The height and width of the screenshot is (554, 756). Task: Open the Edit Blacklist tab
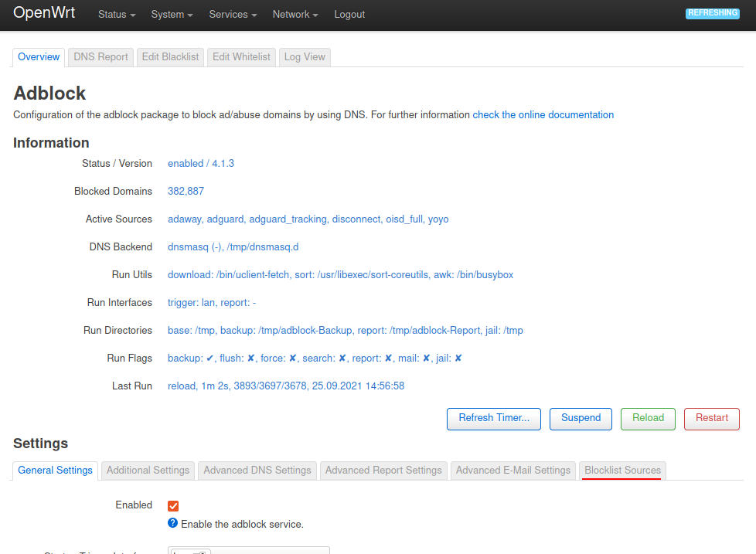tap(170, 57)
